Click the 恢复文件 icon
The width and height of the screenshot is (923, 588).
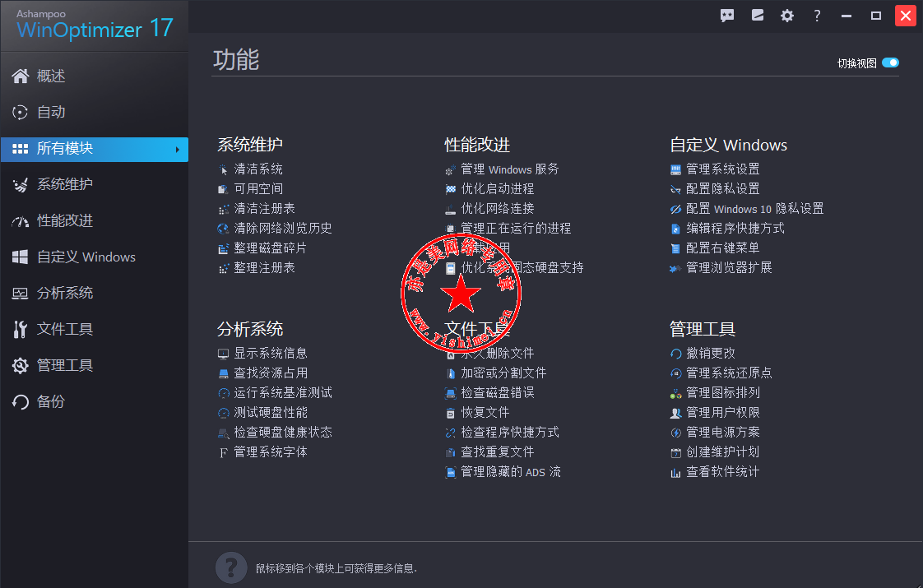(x=450, y=413)
